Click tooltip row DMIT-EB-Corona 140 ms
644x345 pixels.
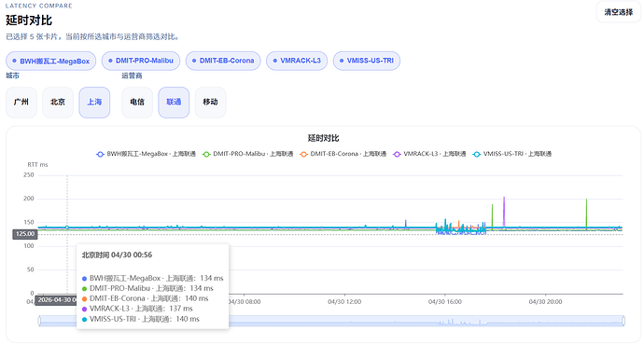145,298
